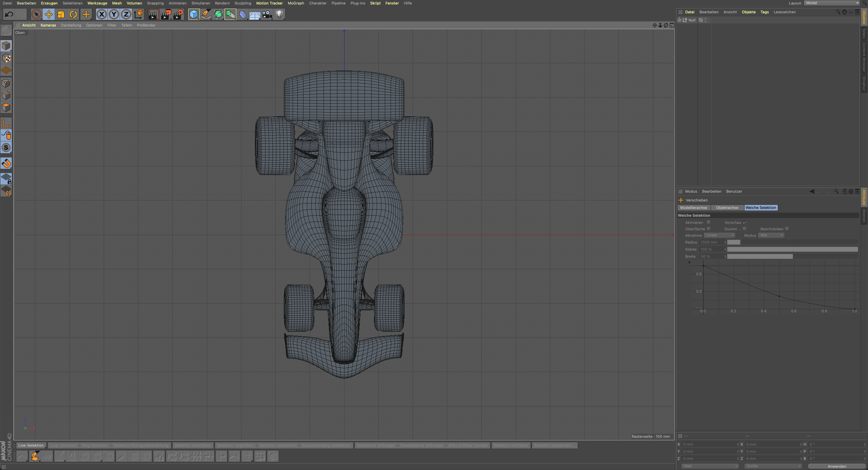Click the Loop-Selektion button

coord(63,445)
